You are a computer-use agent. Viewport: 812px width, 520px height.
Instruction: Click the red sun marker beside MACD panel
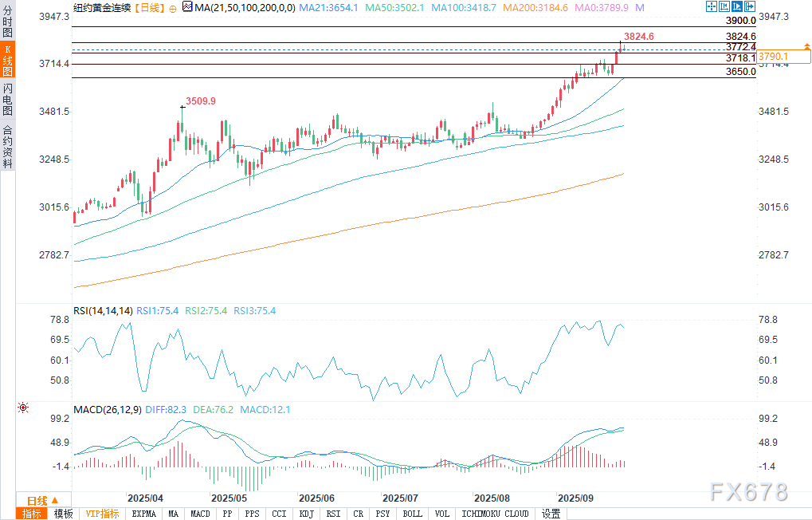click(x=23, y=408)
